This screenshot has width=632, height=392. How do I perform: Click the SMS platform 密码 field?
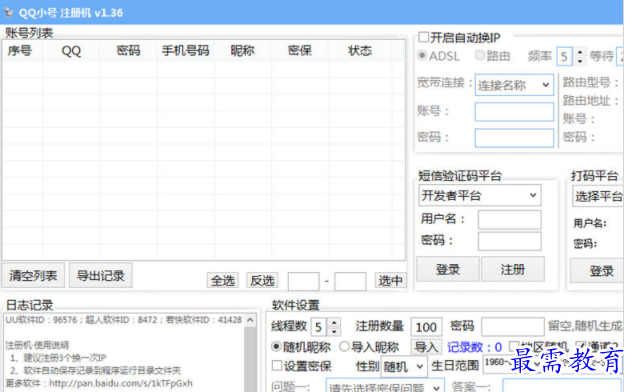click(509, 241)
